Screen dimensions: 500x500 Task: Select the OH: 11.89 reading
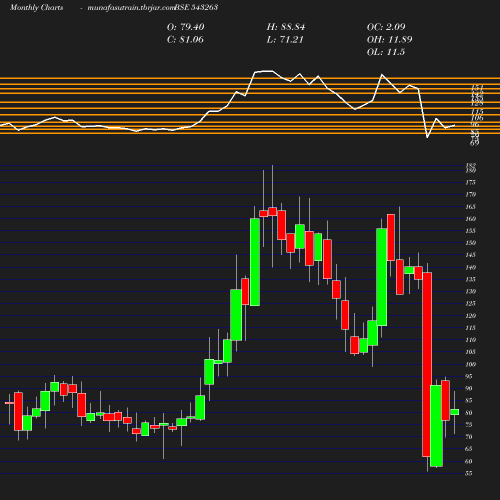[x=389, y=40]
